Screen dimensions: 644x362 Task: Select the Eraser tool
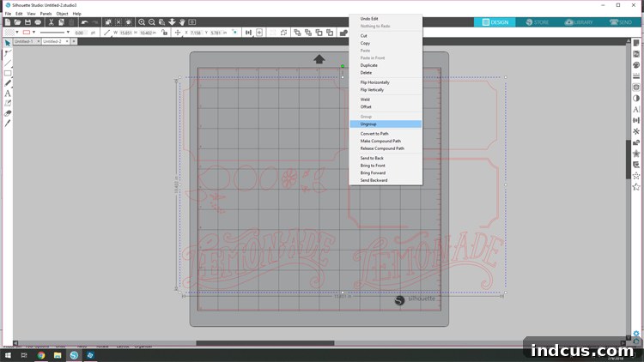coord(8,113)
